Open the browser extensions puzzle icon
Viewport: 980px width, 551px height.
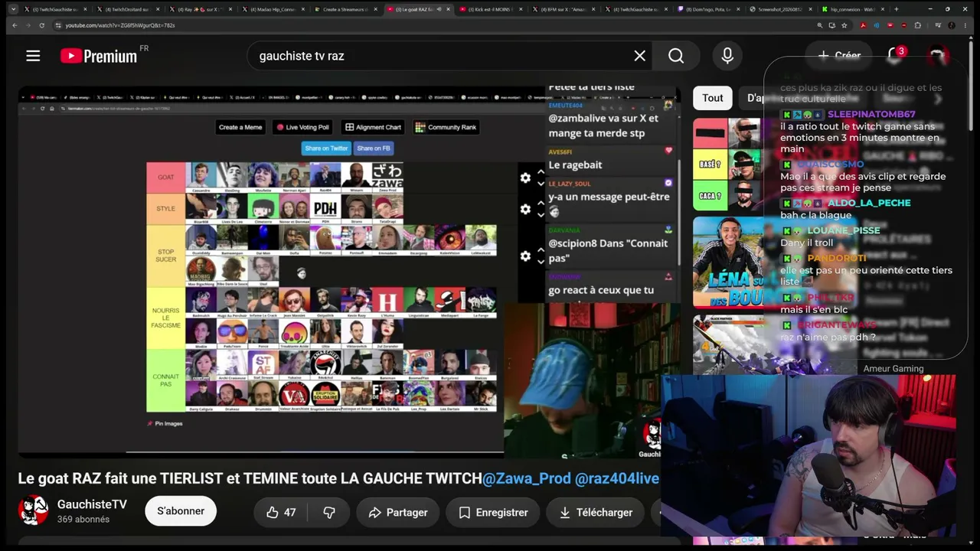click(918, 25)
